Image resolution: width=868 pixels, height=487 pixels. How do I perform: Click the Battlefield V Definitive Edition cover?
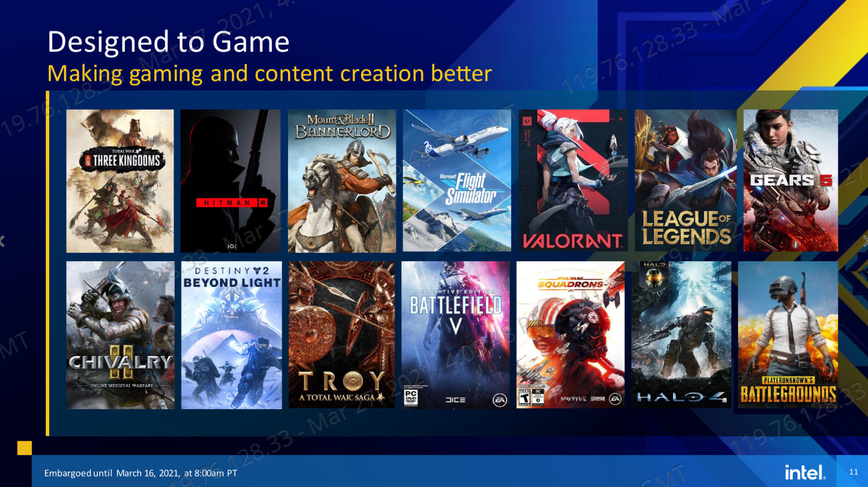pyautogui.click(x=455, y=335)
